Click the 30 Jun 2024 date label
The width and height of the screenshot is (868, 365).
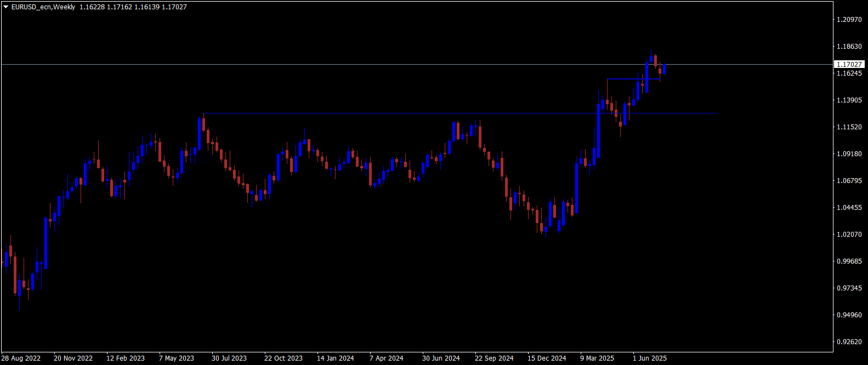441,358
